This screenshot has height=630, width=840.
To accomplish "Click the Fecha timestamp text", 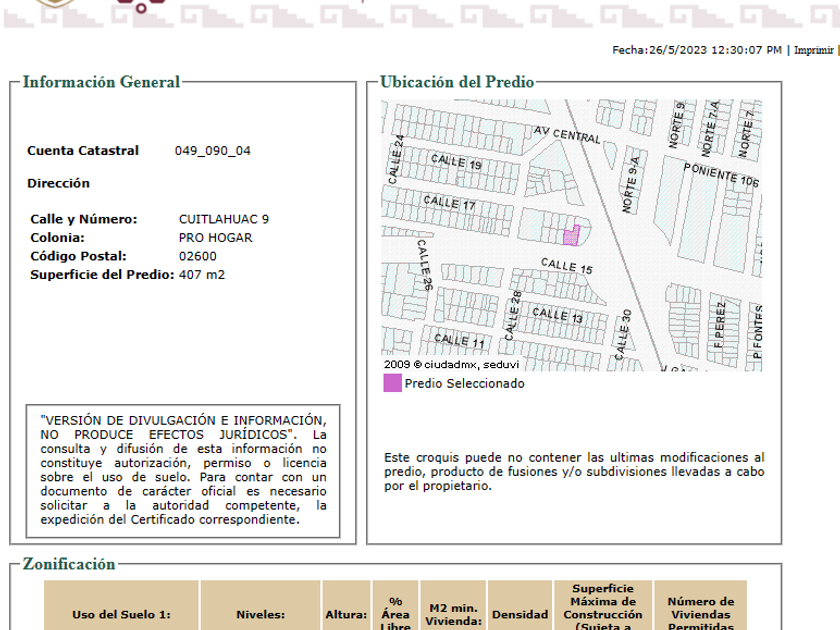I will coord(697,50).
